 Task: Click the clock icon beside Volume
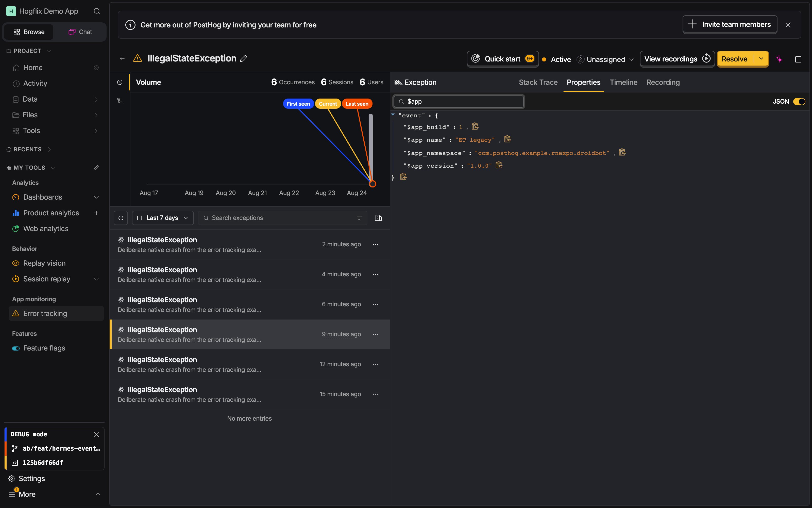[x=120, y=82]
